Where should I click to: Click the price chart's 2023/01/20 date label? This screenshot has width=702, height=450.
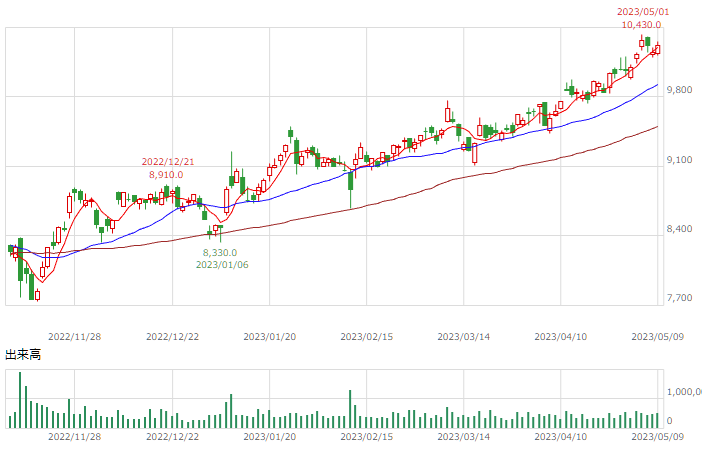click(270, 337)
